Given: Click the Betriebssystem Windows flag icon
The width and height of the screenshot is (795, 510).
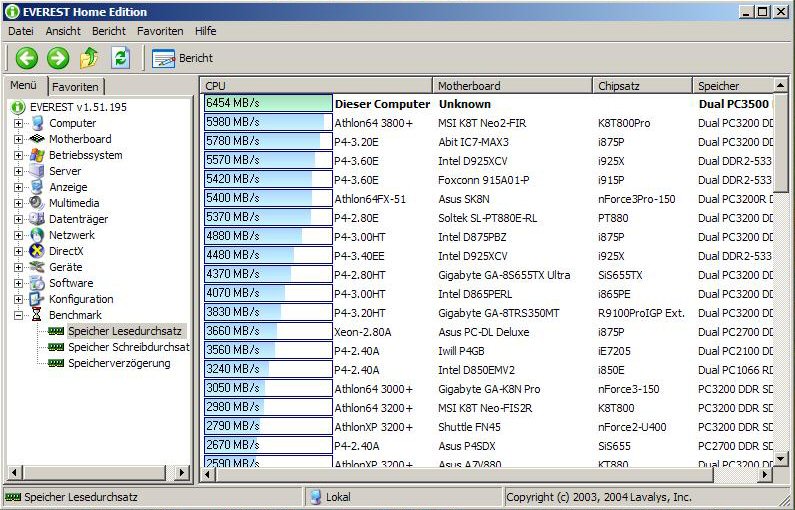Looking at the screenshot, I should (37, 155).
